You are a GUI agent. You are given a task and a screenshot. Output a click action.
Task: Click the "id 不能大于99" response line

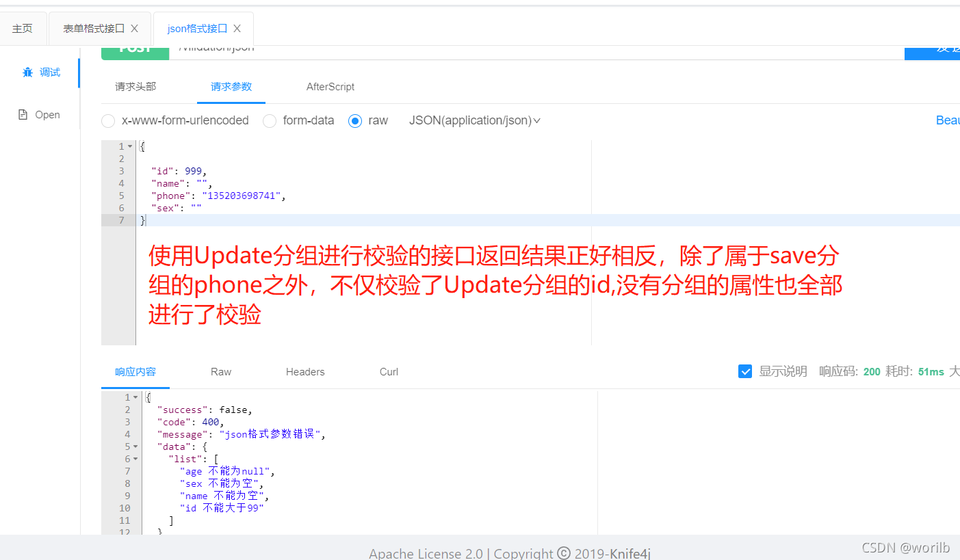pyautogui.click(x=222, y=508)
